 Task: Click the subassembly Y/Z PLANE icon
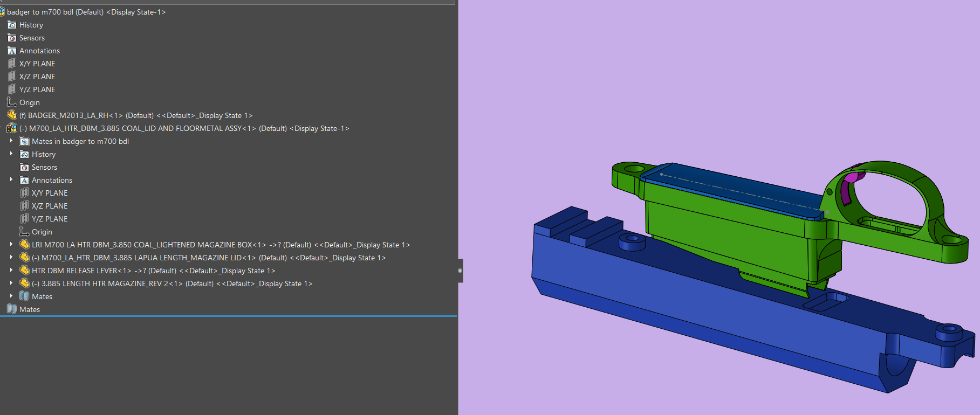tap(24, 219)
